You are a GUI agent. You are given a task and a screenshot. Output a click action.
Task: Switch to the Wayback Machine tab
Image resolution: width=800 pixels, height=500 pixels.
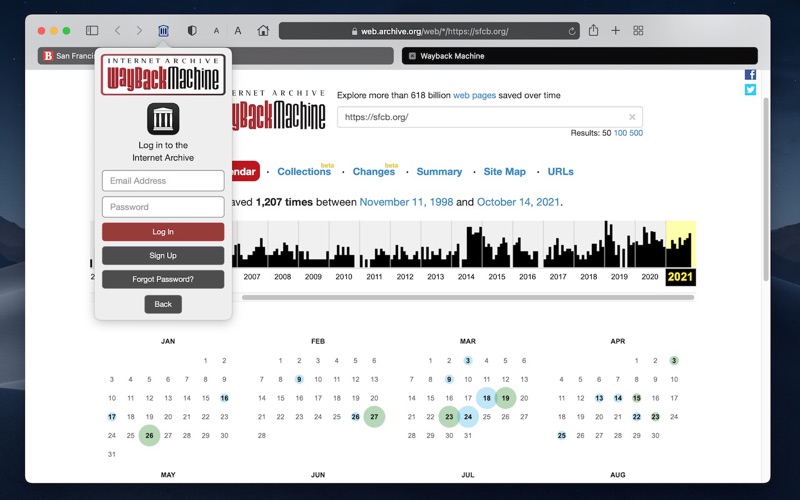click(580, 56)
